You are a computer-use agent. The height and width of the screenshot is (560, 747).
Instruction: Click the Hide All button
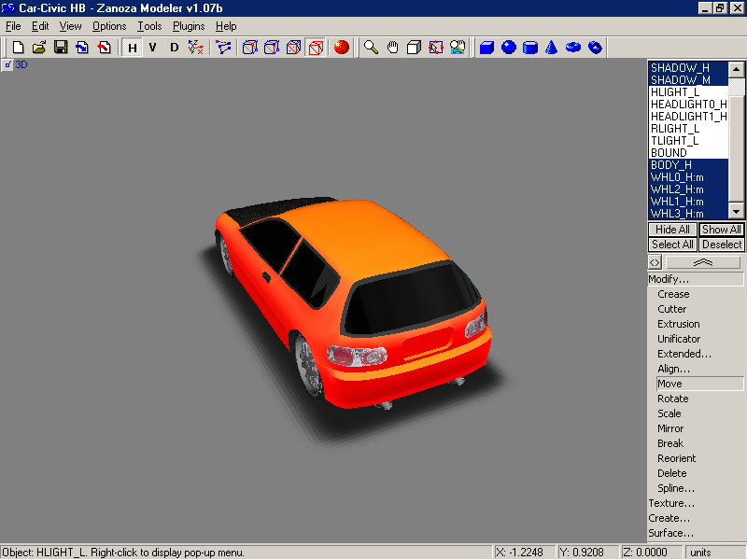coord(672,230)
